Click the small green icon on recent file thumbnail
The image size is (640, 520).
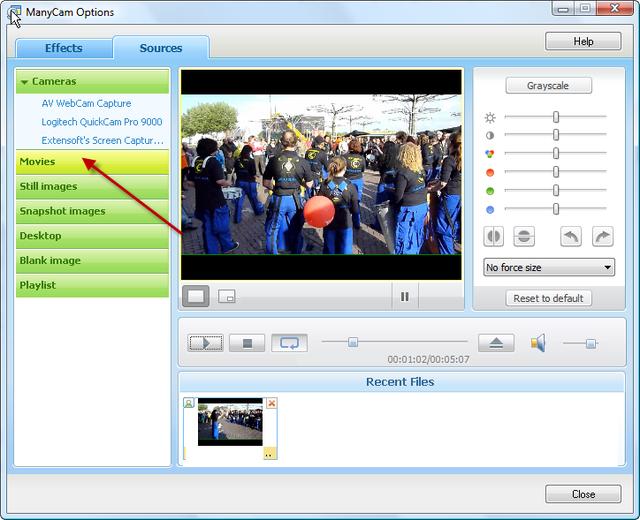pos(189,403)
